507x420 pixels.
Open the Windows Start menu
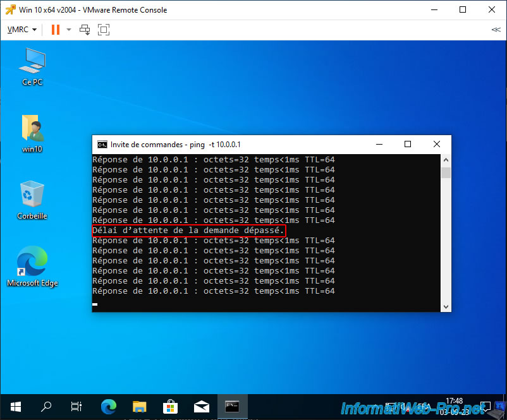click(x=15, y=406)
